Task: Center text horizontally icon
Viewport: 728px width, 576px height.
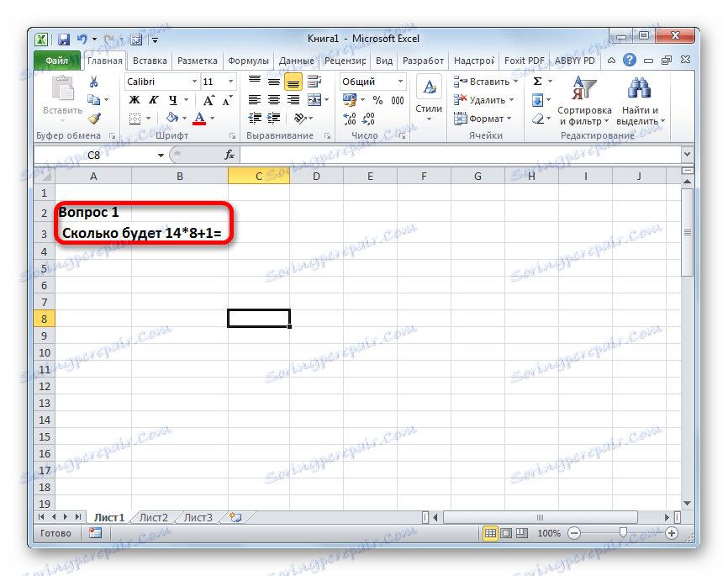Action: (x=274, y=100)
